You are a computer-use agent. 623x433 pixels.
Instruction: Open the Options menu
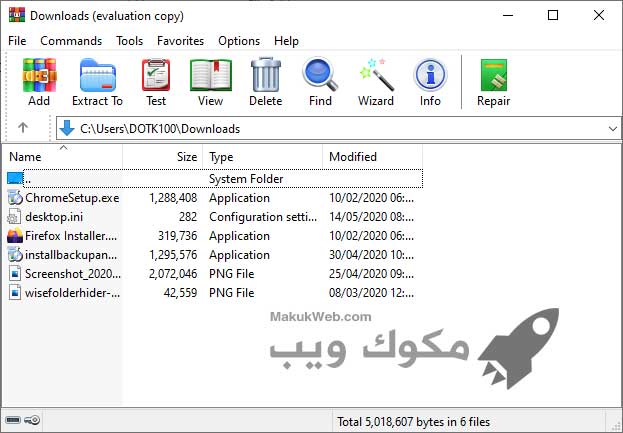pyautogui.click(x=239, y=41)
